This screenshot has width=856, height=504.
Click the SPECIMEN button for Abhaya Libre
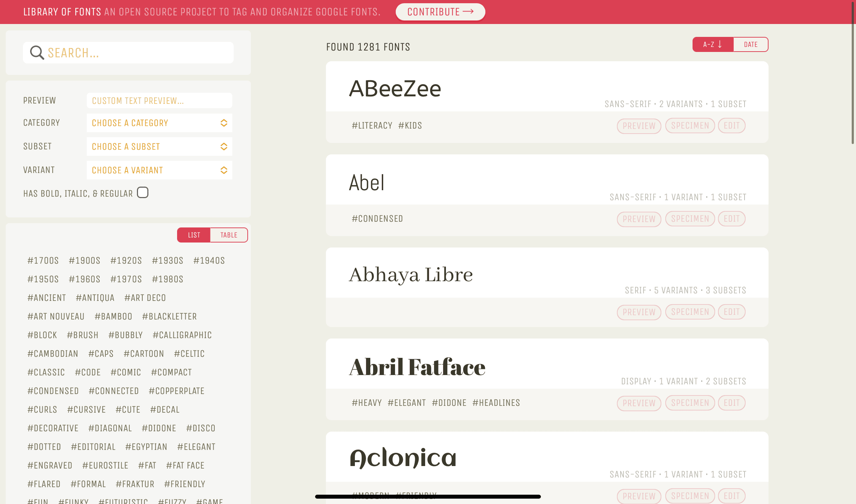pyautogui.click(x=689, y=311)
